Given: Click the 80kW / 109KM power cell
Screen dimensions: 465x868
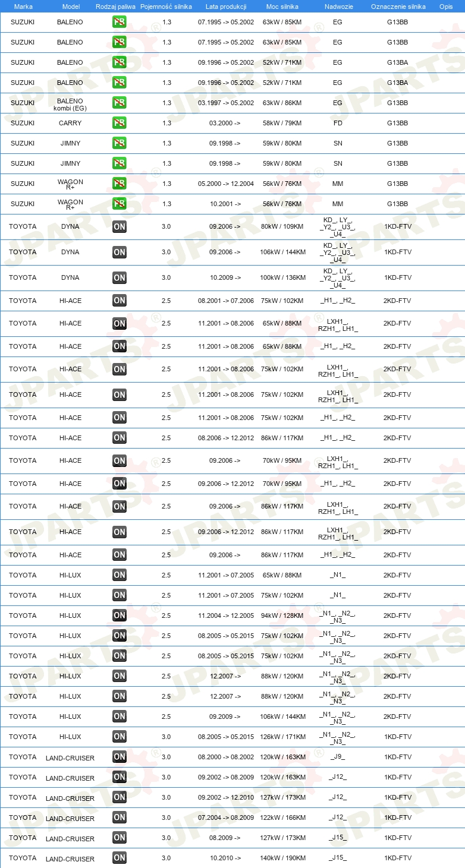Looking at the screenshot, I should click(282, 226).
